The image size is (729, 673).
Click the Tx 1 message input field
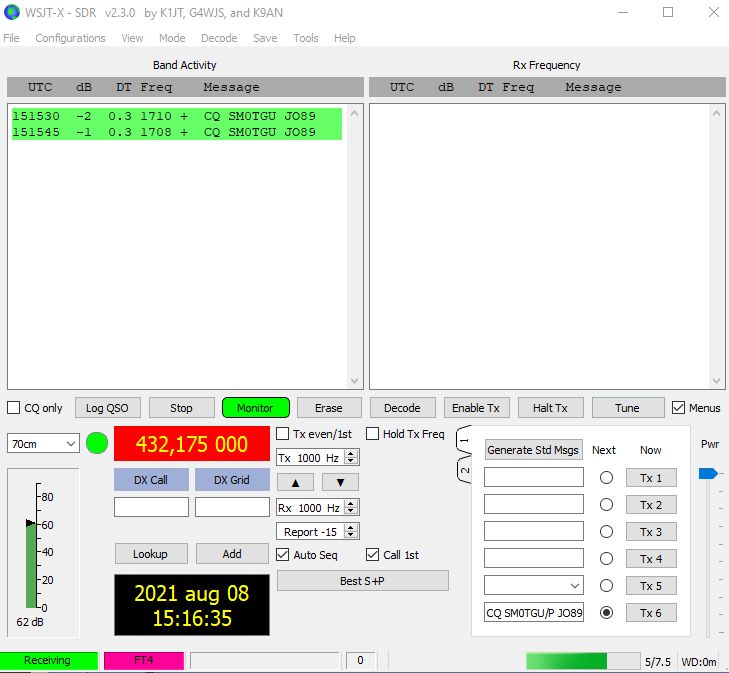pos(534,477)
